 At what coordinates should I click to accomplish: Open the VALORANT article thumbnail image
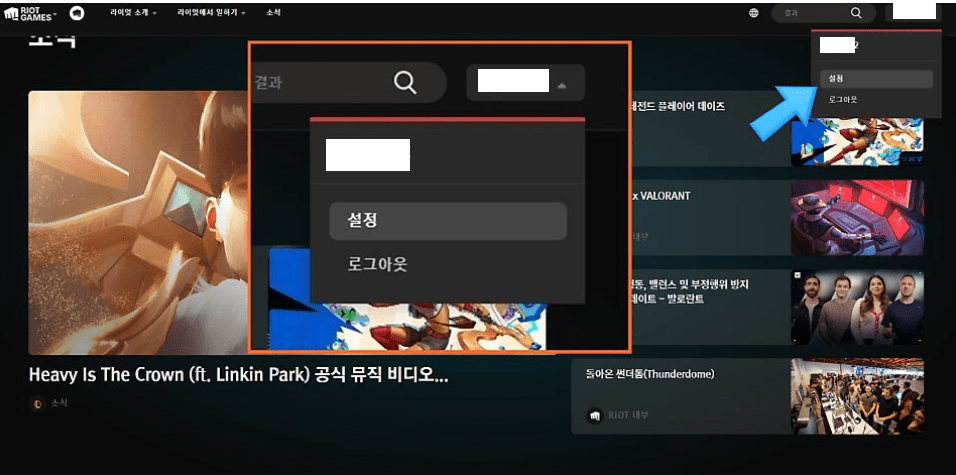(857, 218)
